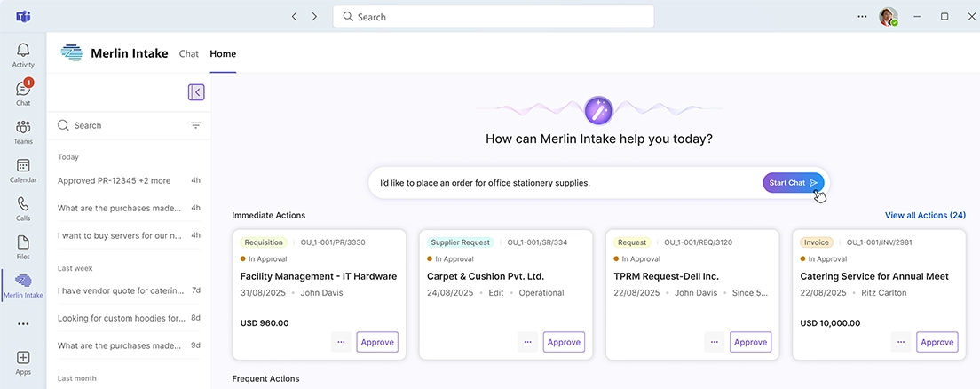
Task: Open the 'Approved PR-12345' chat history item
Action: tap(115, 180)
